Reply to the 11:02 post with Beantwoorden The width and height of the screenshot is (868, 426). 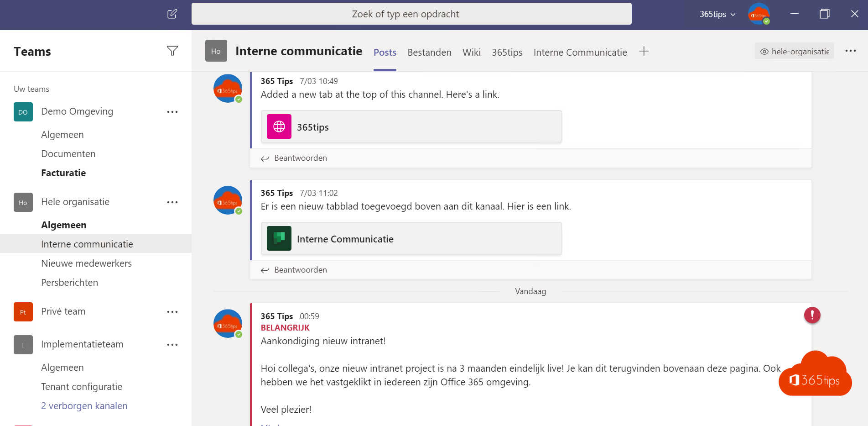tap(294, 270)
